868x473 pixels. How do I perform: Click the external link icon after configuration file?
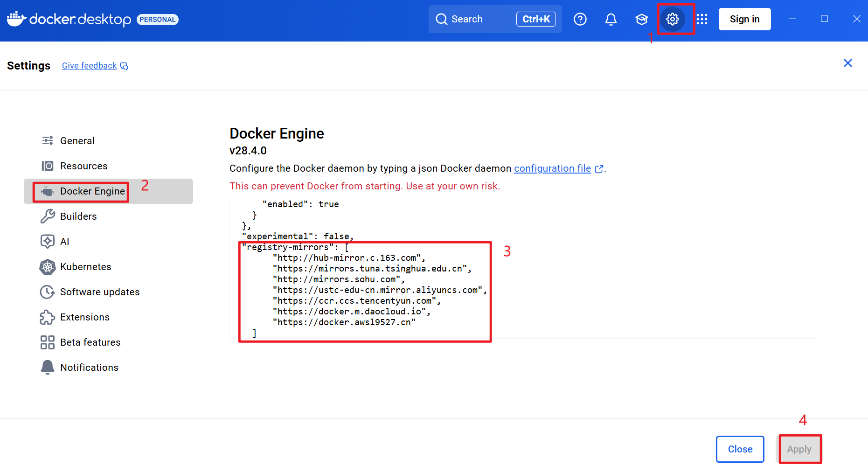599,169
